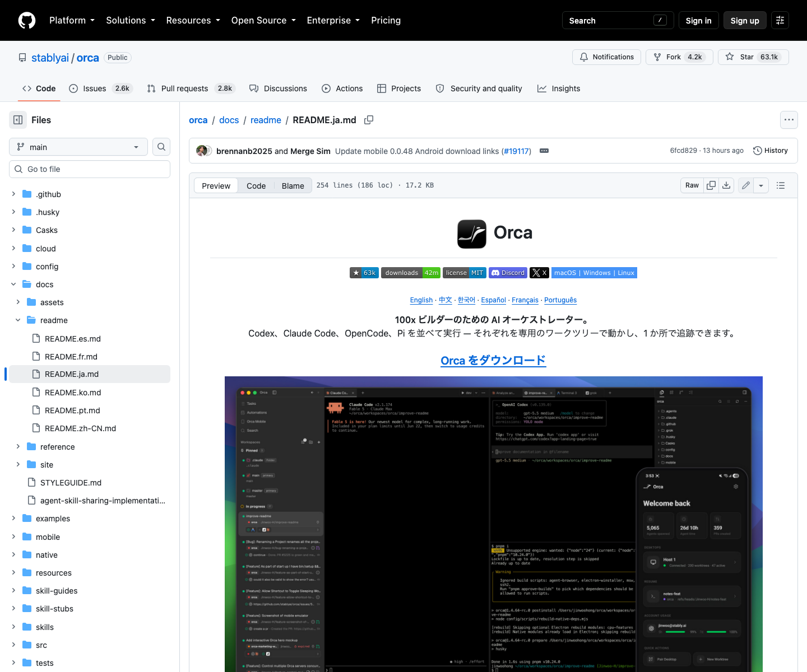Image resolution: width=807 pixels, height=672 pixels.
Task: Open the Resources menu dropdown
Action: [x=193, y=20]
